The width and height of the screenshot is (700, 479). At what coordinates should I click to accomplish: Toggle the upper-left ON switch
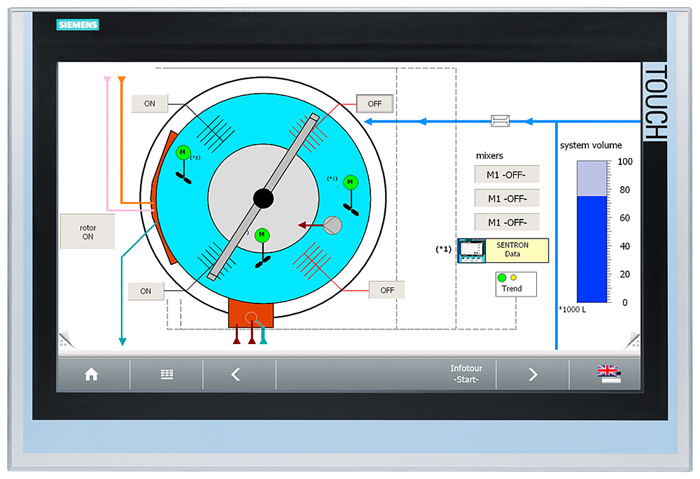click(x=150, y=103)
